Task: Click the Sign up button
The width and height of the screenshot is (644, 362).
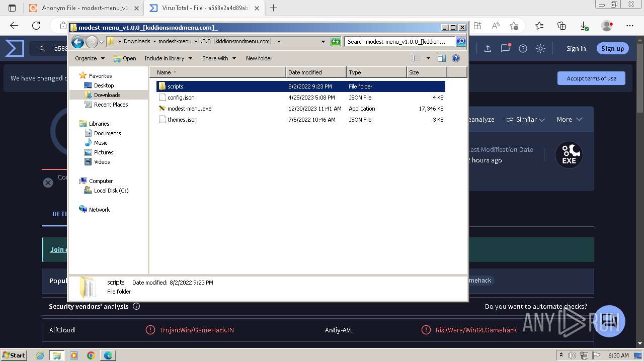Action: pos(612,49)
